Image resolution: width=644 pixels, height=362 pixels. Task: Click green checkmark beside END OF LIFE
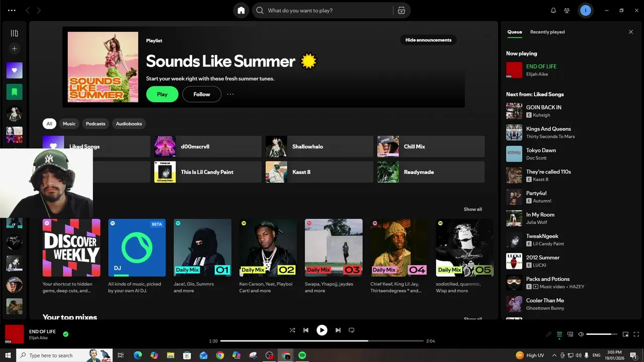click(x=65, y=334)
